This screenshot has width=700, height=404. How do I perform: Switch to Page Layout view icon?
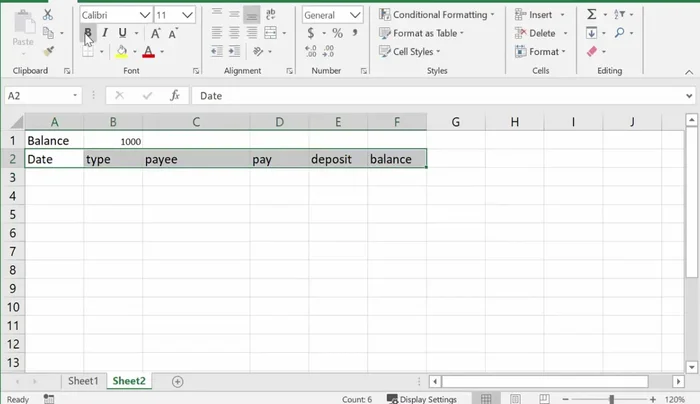[x=515, y=399]
